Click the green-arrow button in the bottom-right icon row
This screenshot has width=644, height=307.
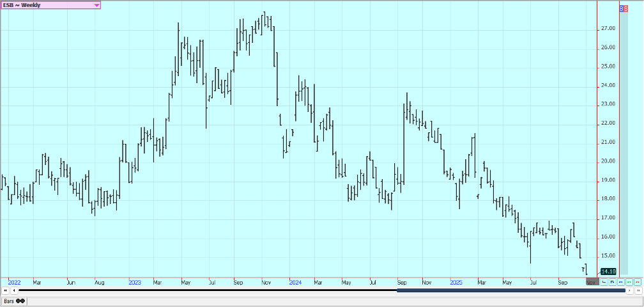[x=629, y=281]
